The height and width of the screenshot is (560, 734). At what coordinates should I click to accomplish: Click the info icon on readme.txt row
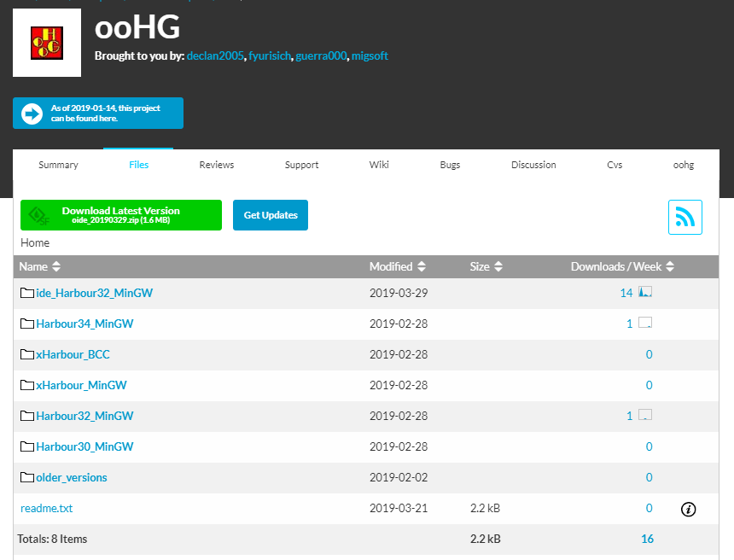688,509
